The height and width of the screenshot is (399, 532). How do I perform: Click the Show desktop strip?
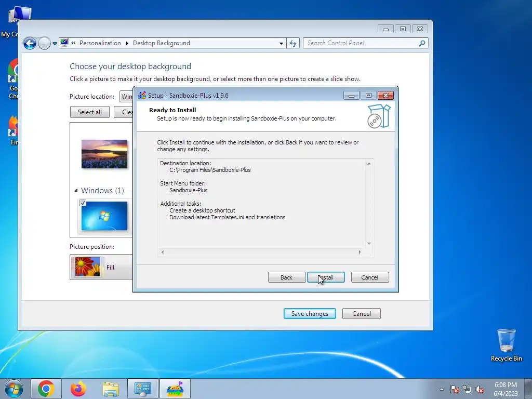(528, 389)
